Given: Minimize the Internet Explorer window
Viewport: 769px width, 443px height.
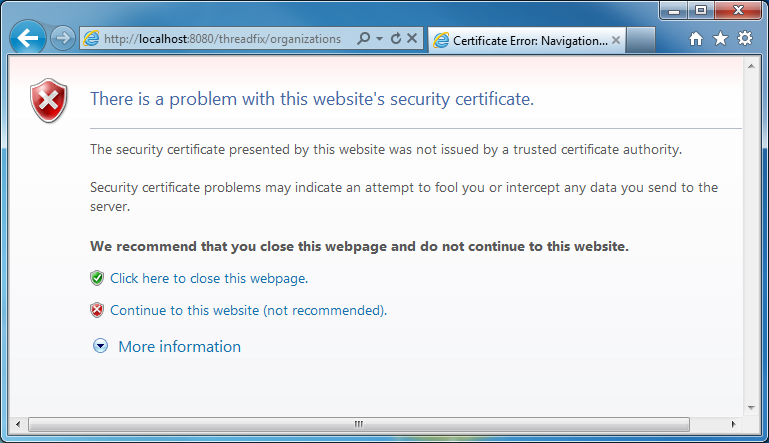Looking at the screenshot, I should [x=674, y=10].
